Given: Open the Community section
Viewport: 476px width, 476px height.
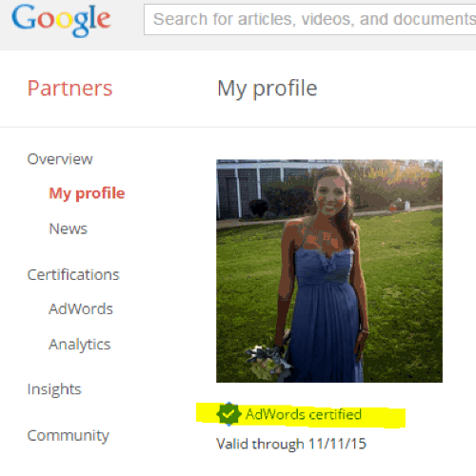Looking at the screenshot, I should [x=69, y=436].
